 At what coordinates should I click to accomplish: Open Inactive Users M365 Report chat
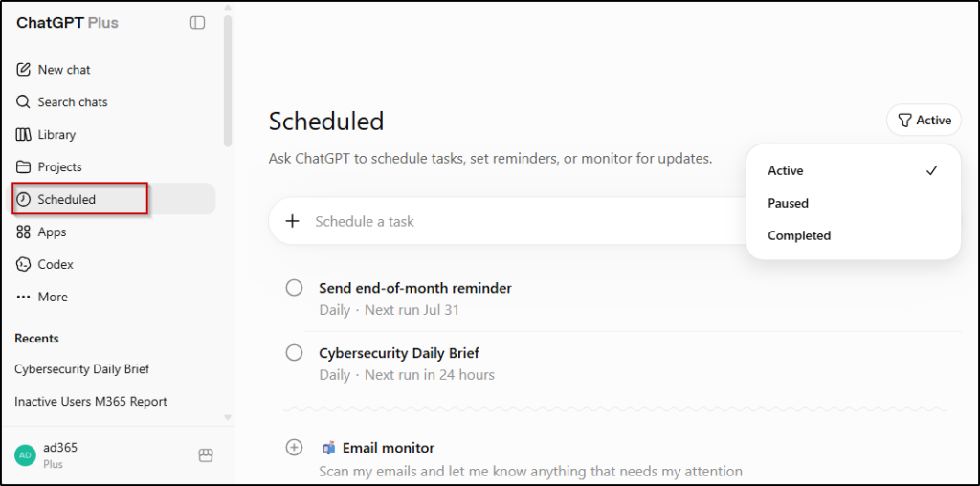pos(91,401)
